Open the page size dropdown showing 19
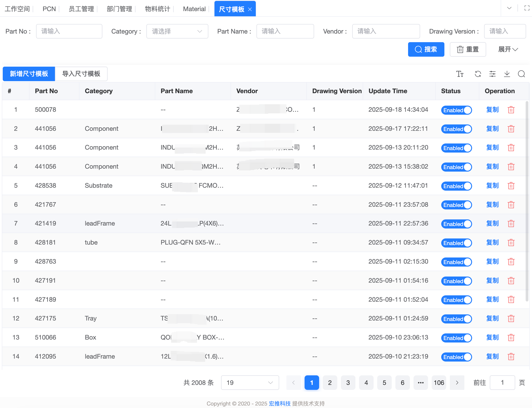Viewport: 532px width, 408px height. tap(250, 383)
